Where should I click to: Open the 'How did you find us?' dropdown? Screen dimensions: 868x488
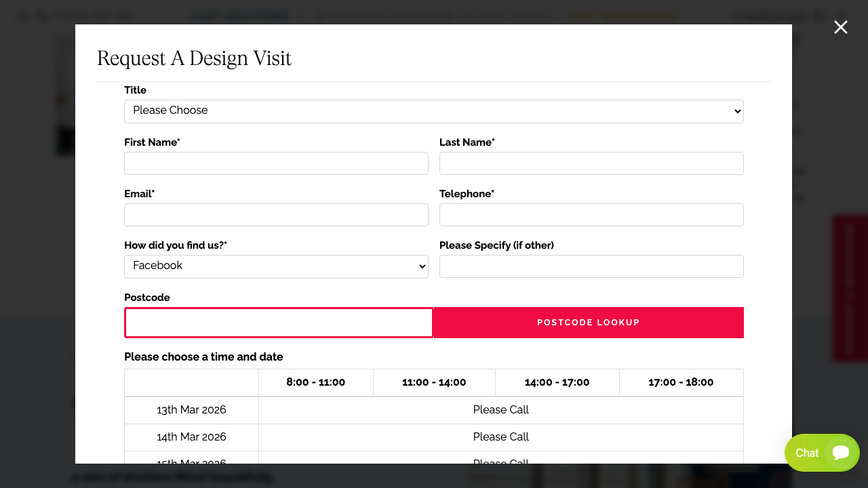(276, 266)
